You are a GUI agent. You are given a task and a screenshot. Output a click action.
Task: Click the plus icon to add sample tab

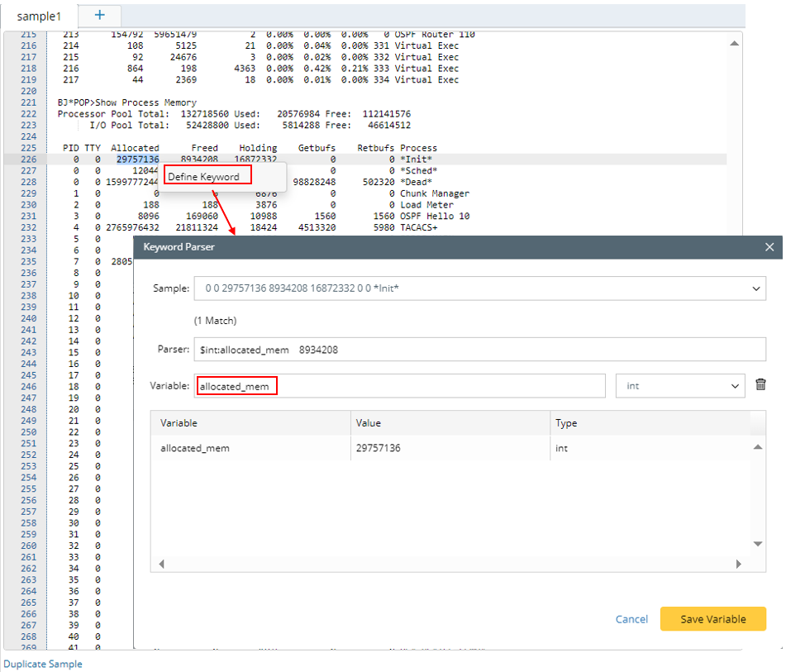(x=100, y=15)
